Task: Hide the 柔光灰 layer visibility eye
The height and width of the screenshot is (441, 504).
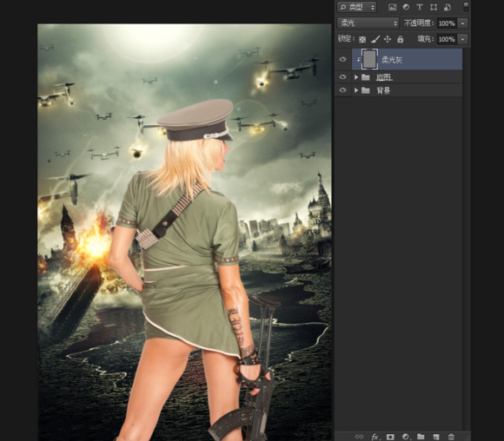Action: click(x=342, y=59)
